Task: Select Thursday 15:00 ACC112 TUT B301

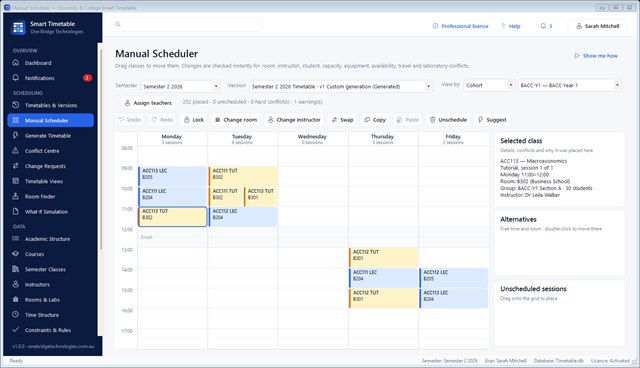Action: [x=383, y=298]
